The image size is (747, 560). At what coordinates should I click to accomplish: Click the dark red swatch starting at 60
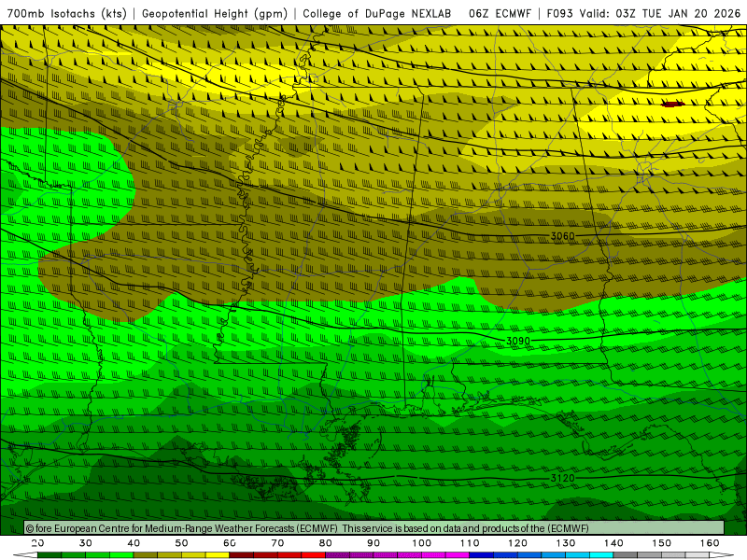pyautogui.click(x=242, y=554)
